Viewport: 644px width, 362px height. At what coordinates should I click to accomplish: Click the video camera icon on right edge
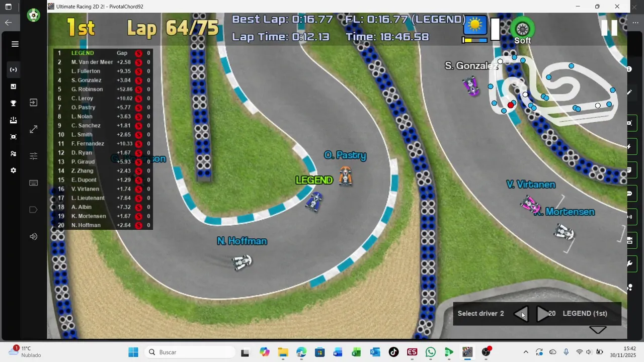[629, 240]
